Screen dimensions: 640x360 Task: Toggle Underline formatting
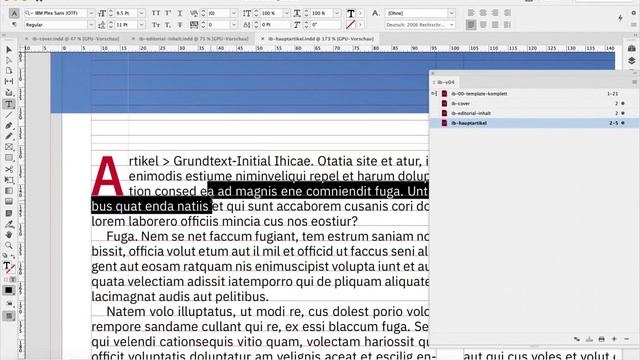[x=180, y=13]
